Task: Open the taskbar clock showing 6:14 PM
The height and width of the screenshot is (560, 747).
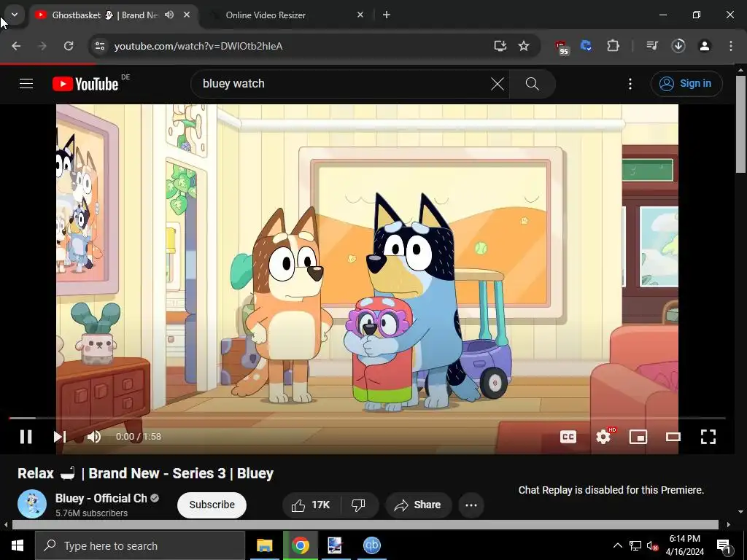Action: 684,545
